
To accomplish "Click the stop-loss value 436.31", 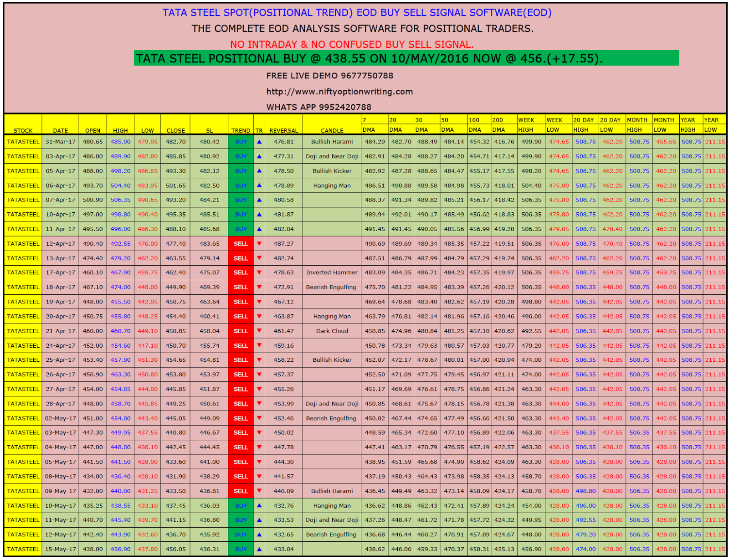I will [x=210, y=549].
